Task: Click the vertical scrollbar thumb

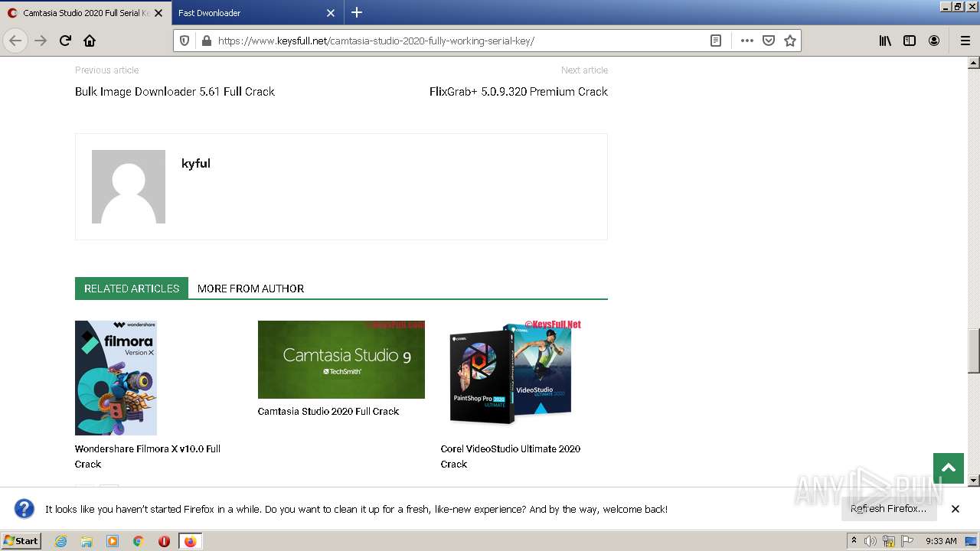Action: (974, 350)
